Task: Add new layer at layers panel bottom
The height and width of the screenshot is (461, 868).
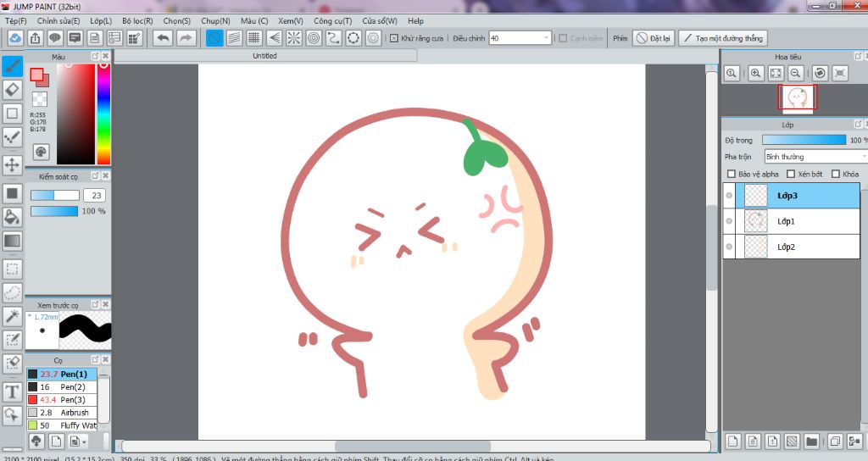Action: point(733,441)
